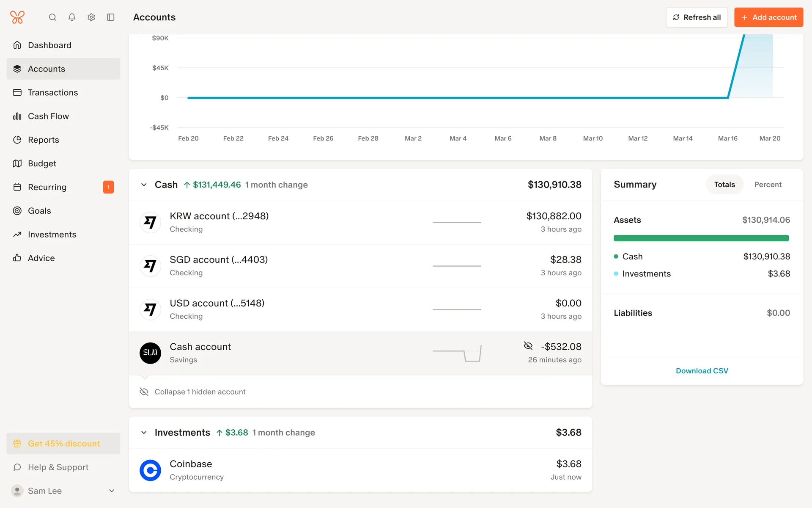Collapse the Investments group chevron
Viewport: 812px width, 508px height.
tap(144, 432)
